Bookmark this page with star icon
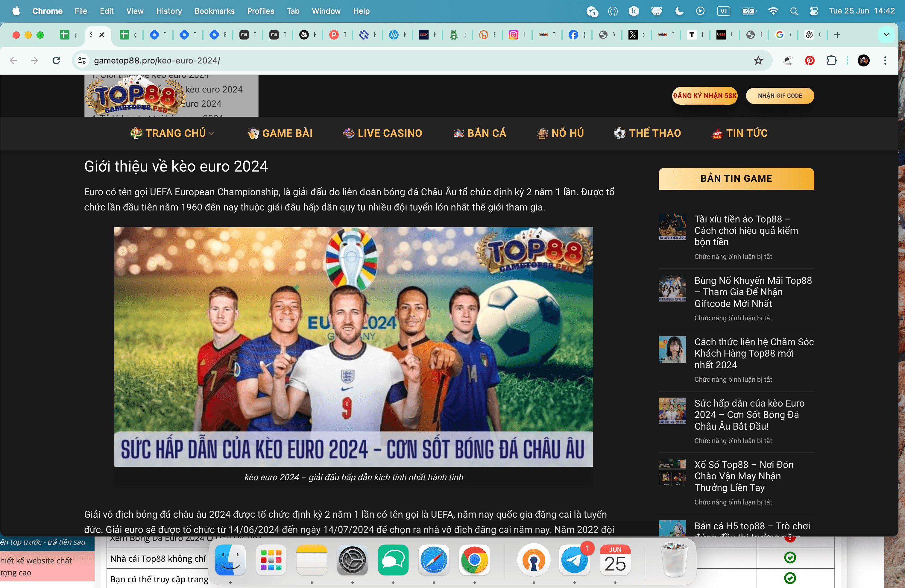Screen dimensions: 905x588 click(758, 60)
